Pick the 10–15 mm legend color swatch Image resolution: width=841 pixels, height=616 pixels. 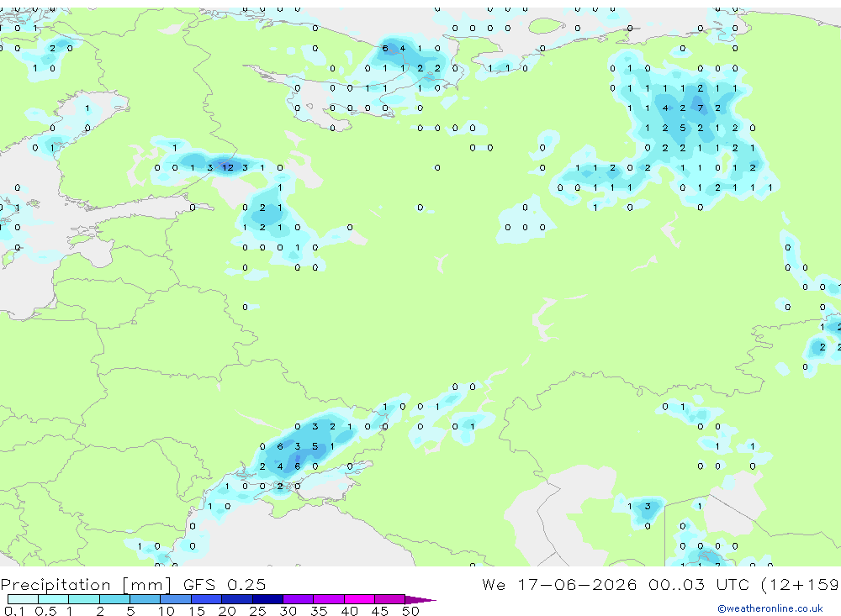(176, 599)
